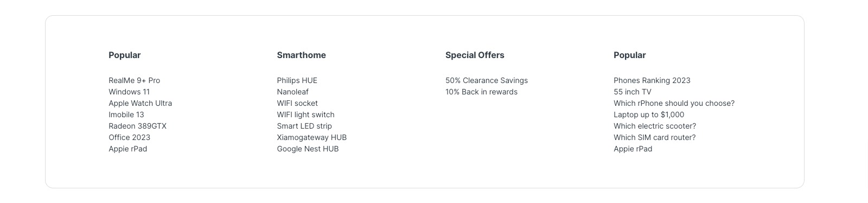Open the WIFI socket link
The image size is (868, 203).
(297, 103)
